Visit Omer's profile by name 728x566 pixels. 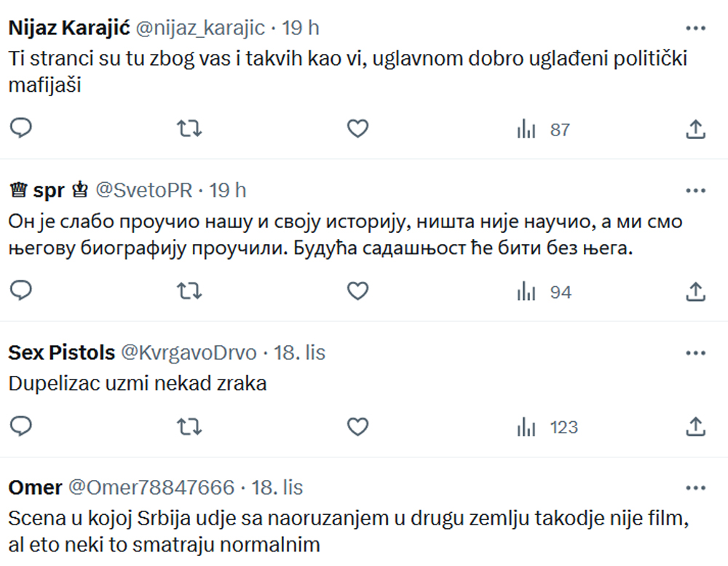35,487
